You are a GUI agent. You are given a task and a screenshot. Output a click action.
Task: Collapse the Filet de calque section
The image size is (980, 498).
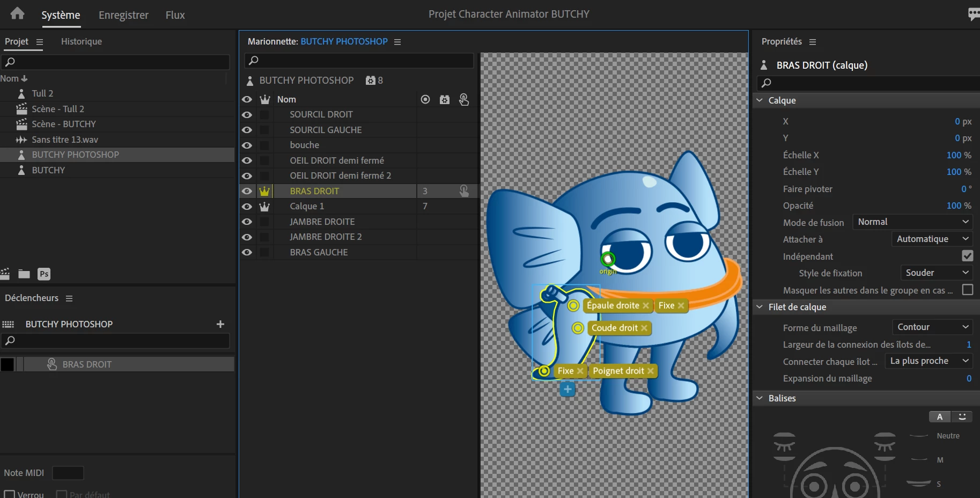pos(760,307)
